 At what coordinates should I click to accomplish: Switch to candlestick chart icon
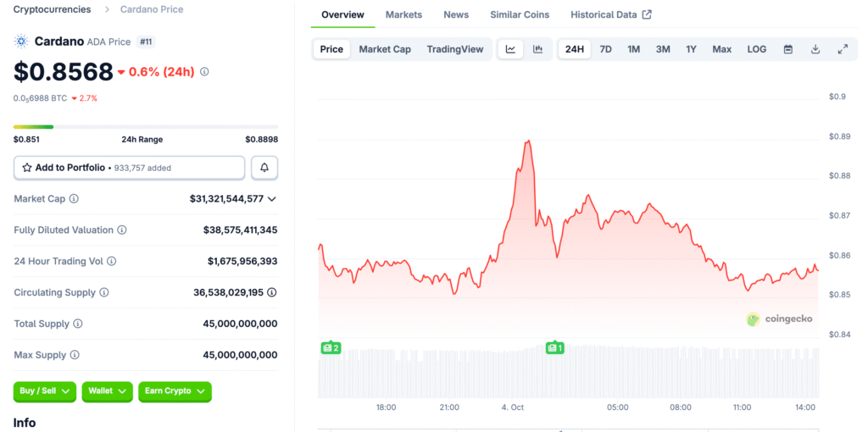(x=537, y=49)
